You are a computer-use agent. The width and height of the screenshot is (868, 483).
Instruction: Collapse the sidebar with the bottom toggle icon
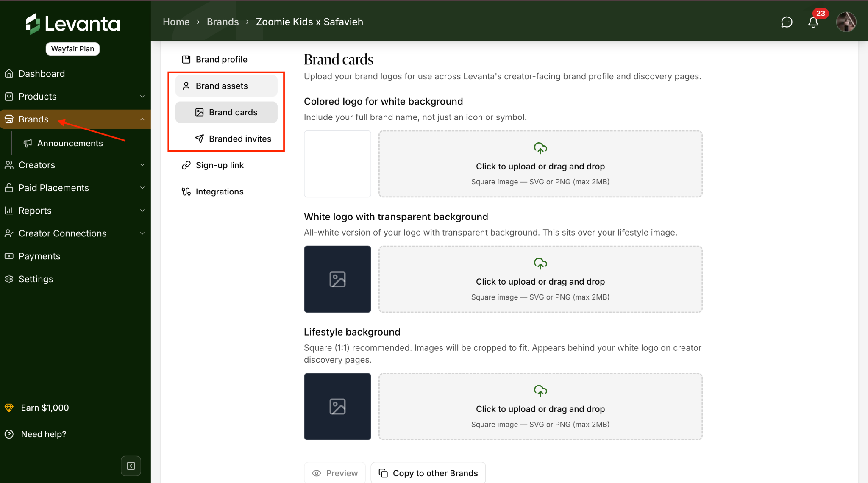[131, 466]
